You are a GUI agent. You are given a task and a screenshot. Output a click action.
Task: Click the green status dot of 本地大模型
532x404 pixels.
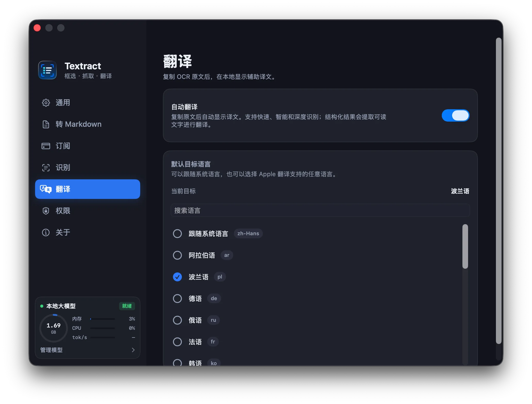pyautogui.click(x=42, y=306)
